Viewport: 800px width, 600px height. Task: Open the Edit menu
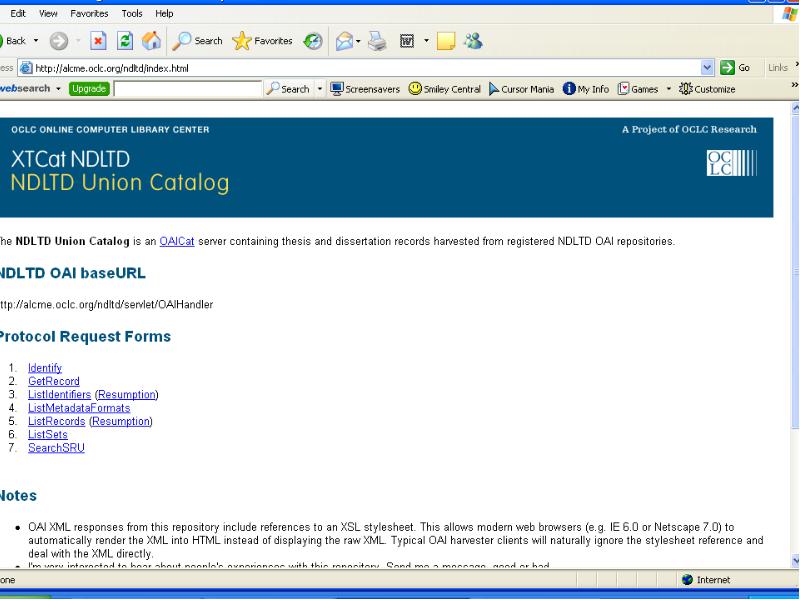[x=18, y=14]
